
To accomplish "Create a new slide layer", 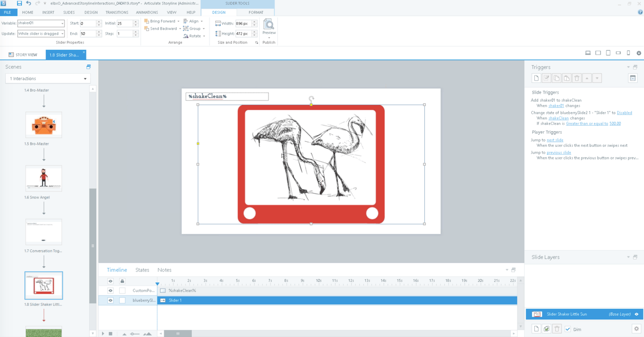I will point(536,328).
